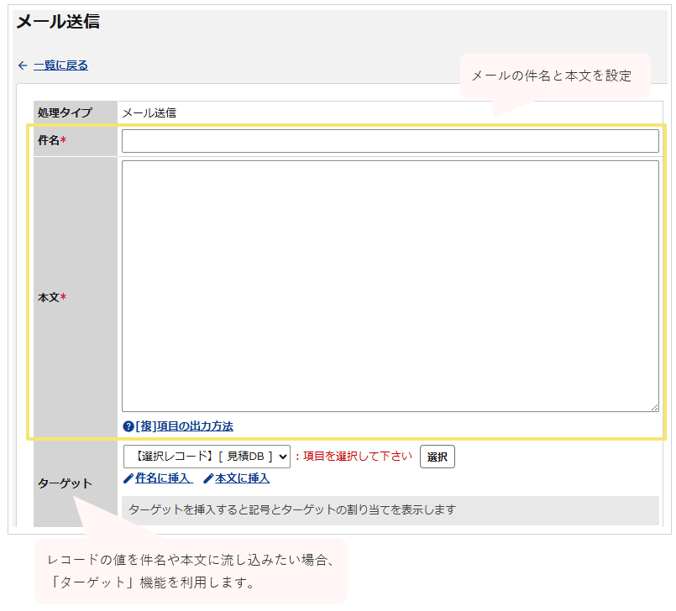The width and height of the screenshot is (676, 611).
Task: Go back via 一覧に戻る link
Action: coord(61,66)
